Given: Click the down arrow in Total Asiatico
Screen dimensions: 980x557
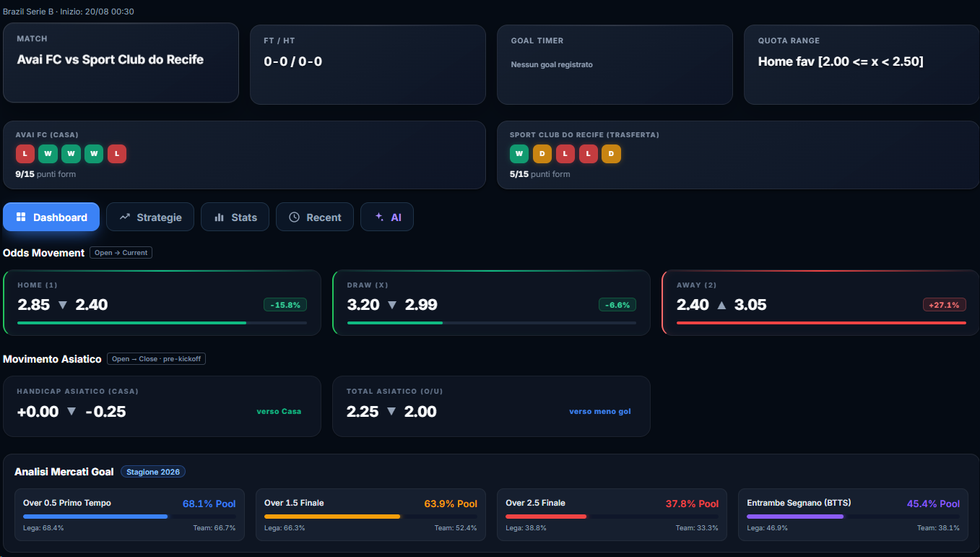Looking at the screenshot, I should [391, 411].
